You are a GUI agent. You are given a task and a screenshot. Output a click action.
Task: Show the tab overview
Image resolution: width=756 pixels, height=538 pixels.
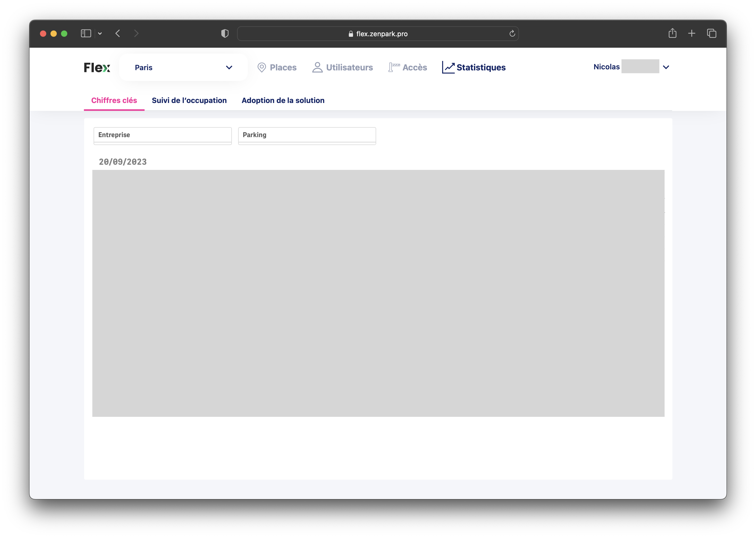click(711, 33)
